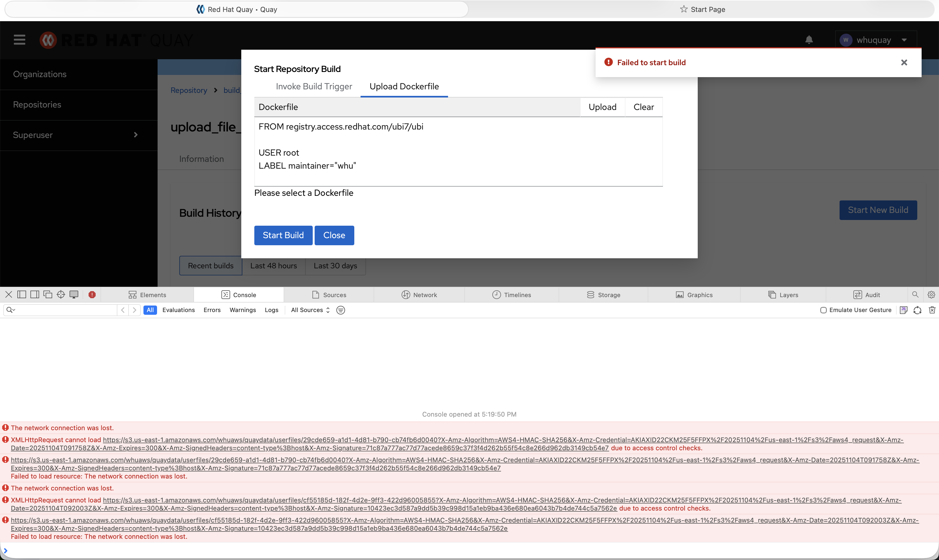The width and height of the screenshot is (939, 560).
Task: Dismiss the Failed to start build alert
Action: 904,63
